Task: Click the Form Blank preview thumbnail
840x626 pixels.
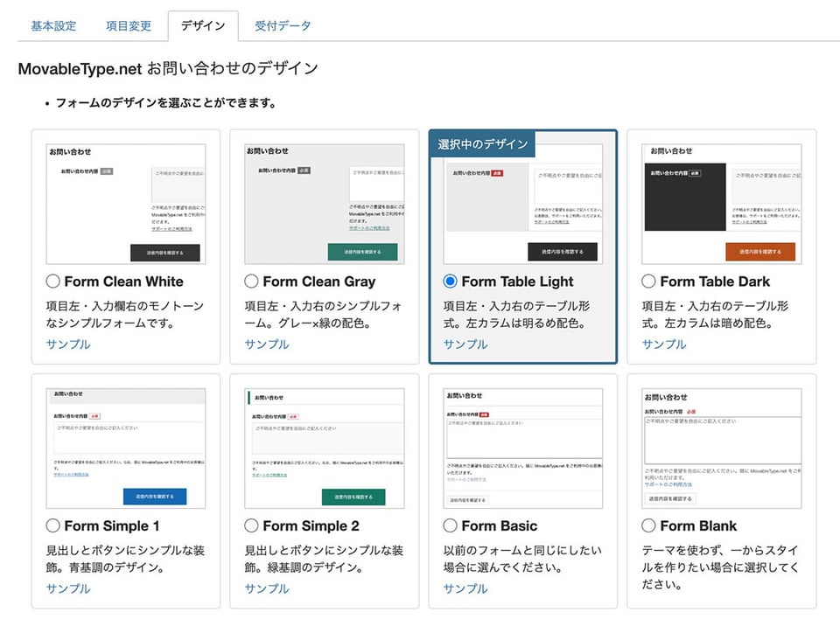Action: click(722, 449)
